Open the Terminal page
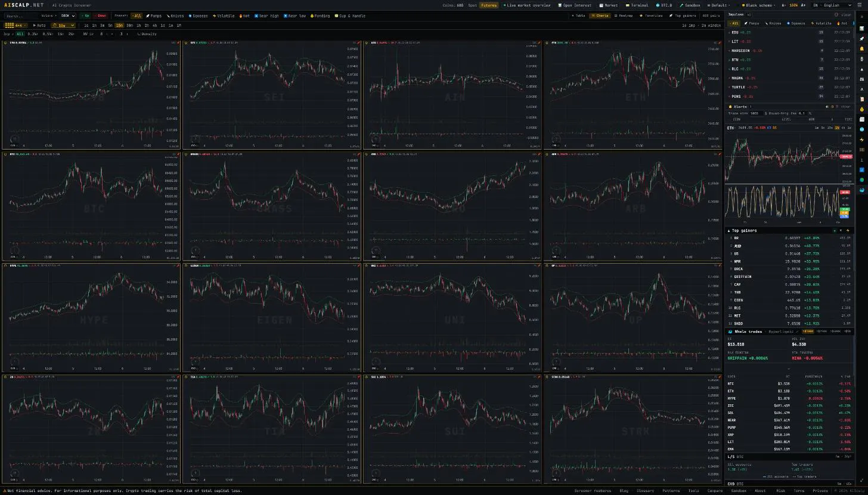The height and width of the screenshot is (495, 868). (x=637, y=5)
